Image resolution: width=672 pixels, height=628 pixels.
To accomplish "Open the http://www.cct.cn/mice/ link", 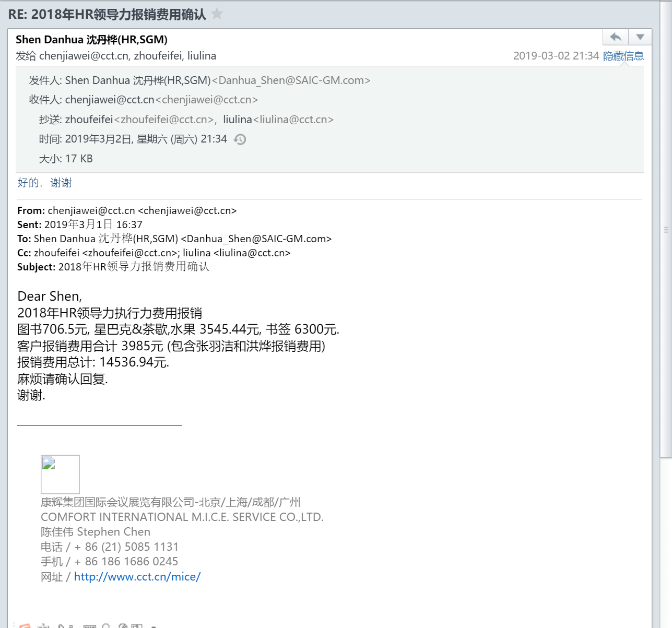I will 137,577.
